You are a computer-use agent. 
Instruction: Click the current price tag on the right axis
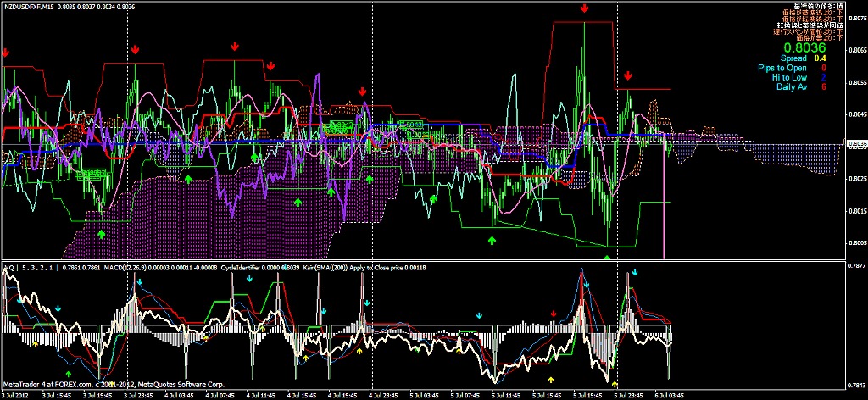[x=855, y=143]
